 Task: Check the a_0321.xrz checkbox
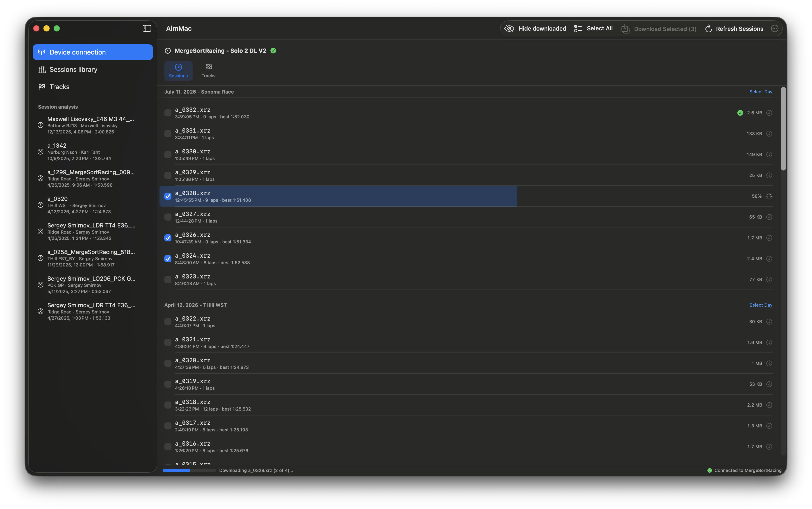167,343
